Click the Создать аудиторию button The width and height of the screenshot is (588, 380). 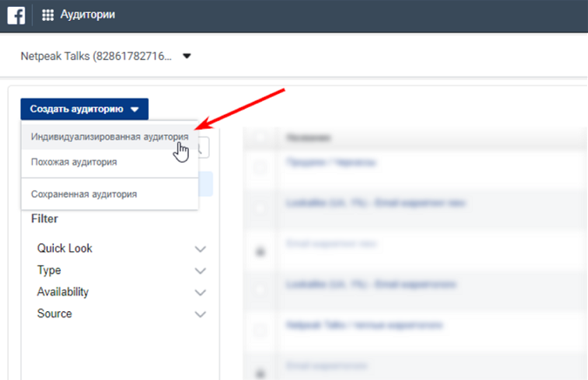(84, 109)
